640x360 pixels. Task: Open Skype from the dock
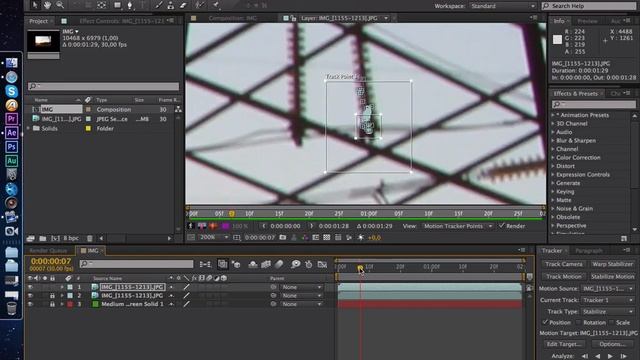[11, 91]
